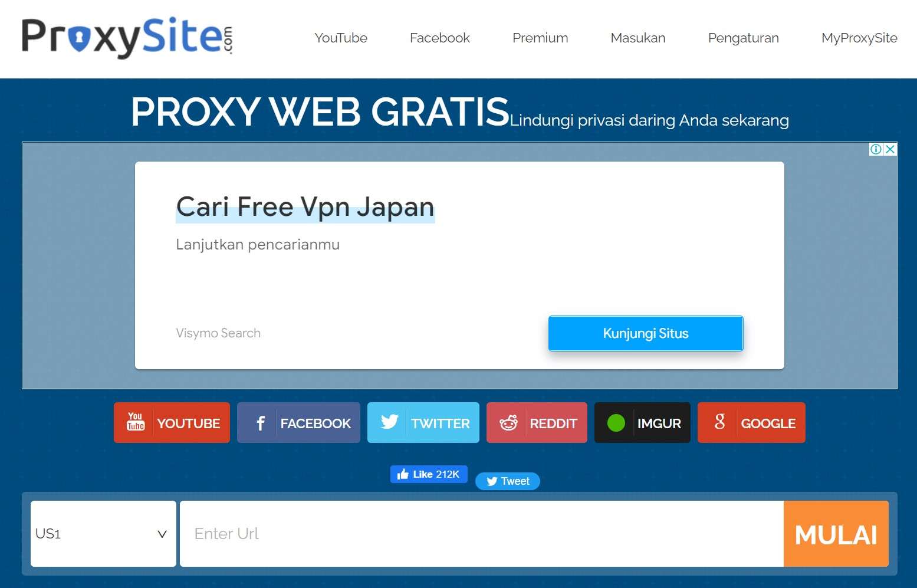
Task: Click the YouTube icon shortcut button
Action: tap(136, 422)
